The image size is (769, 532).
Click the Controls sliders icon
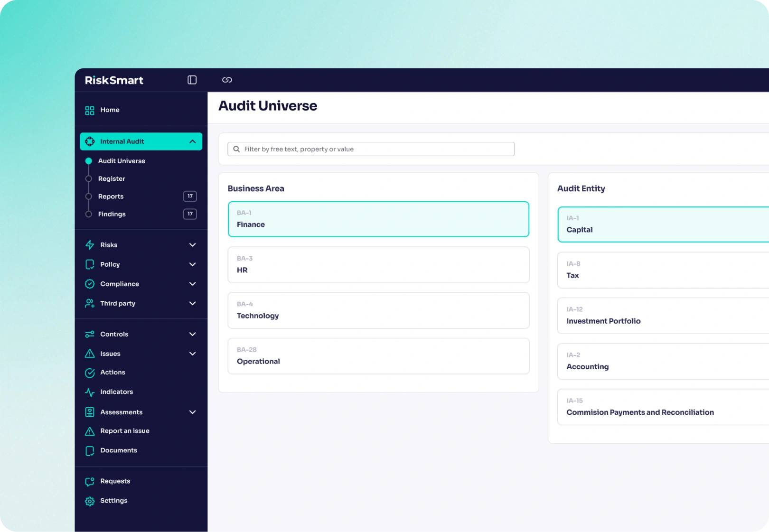click(90, 334)
